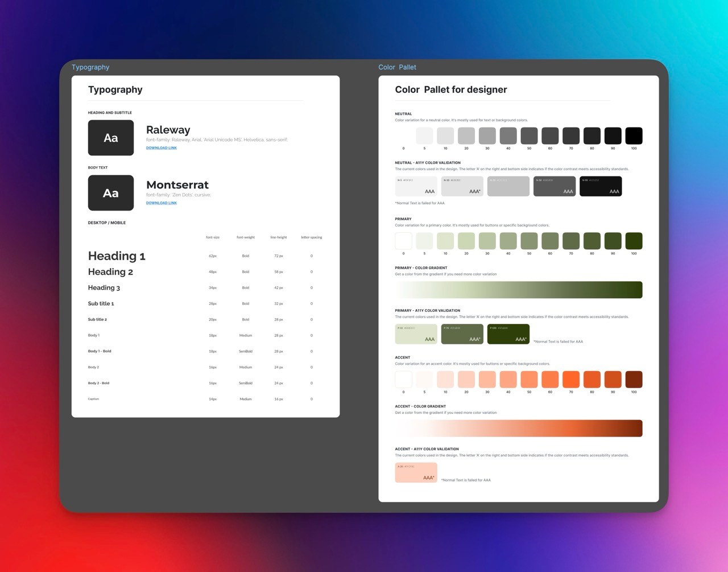
Task: Click the Raleway Aa font preview tile
Action: pyautogui.click(x=111, y=138)
